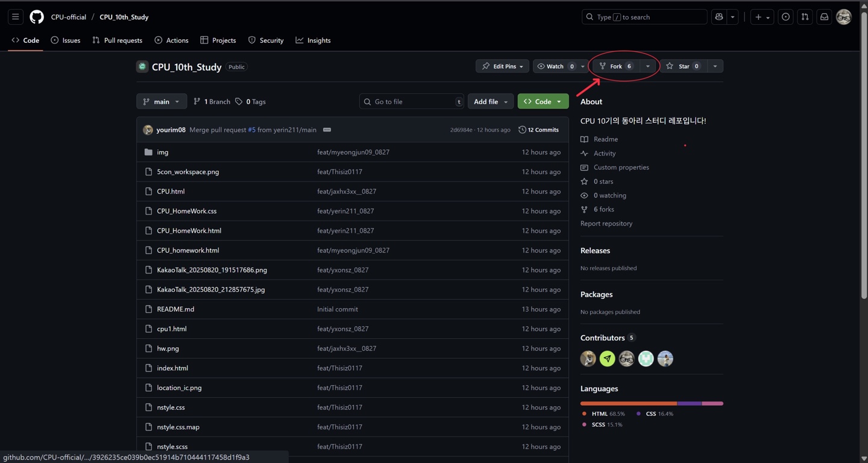
Task: Expand the Star lists dropdown arrow
Action: tap(715, 66)
